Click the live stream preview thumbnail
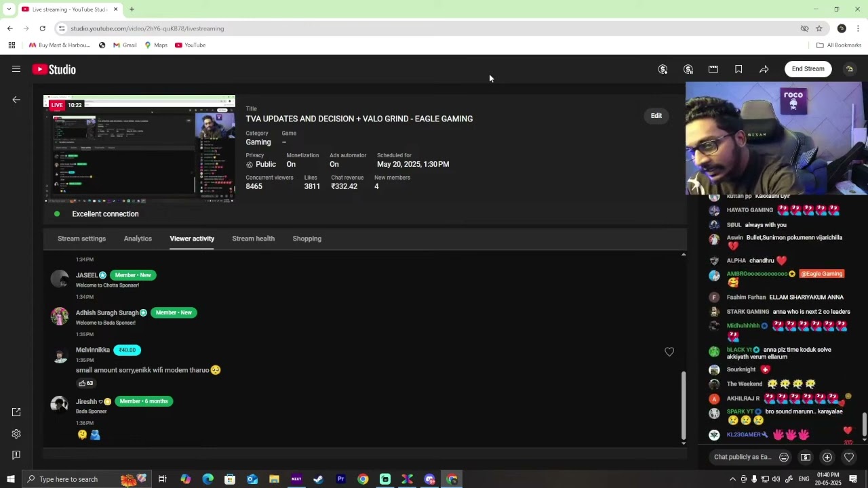Screen dimensions: 868x488 pos(139,149)
